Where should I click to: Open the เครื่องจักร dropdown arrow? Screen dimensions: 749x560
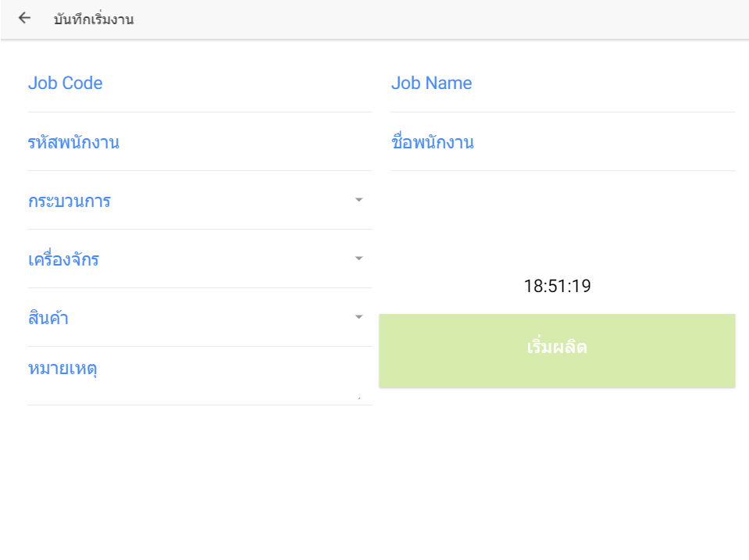tap(358, 259)
